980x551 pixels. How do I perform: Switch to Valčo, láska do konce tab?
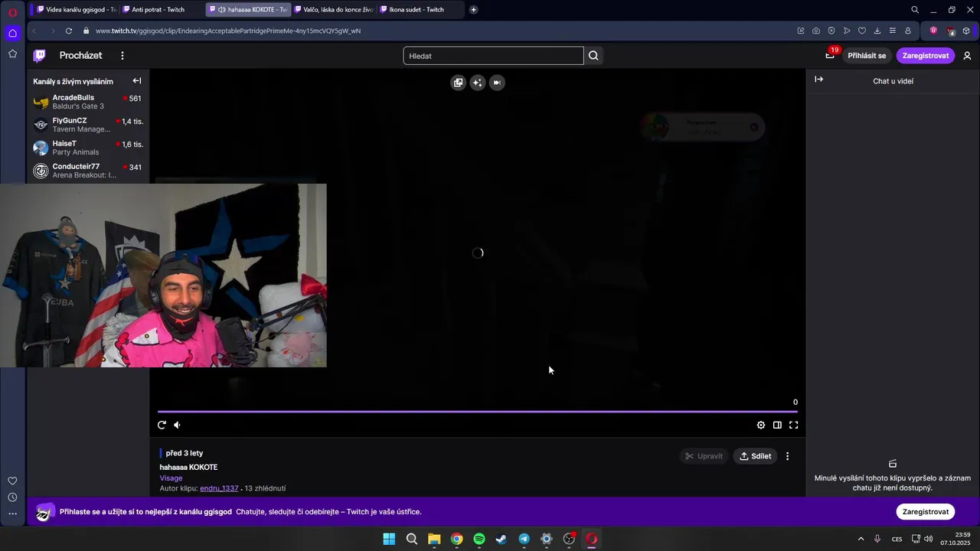click(334, 10)
